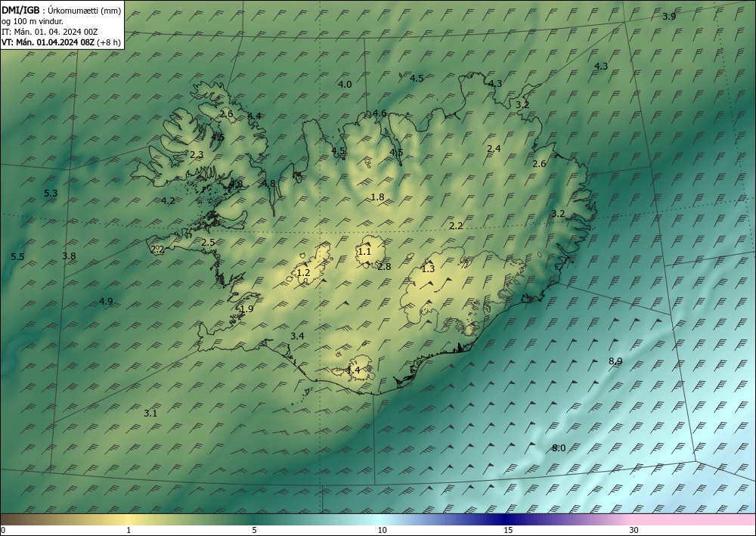Click the 5.3 value over the western ocean
Viewport: 756px width, 536px height.
[51, 194]
